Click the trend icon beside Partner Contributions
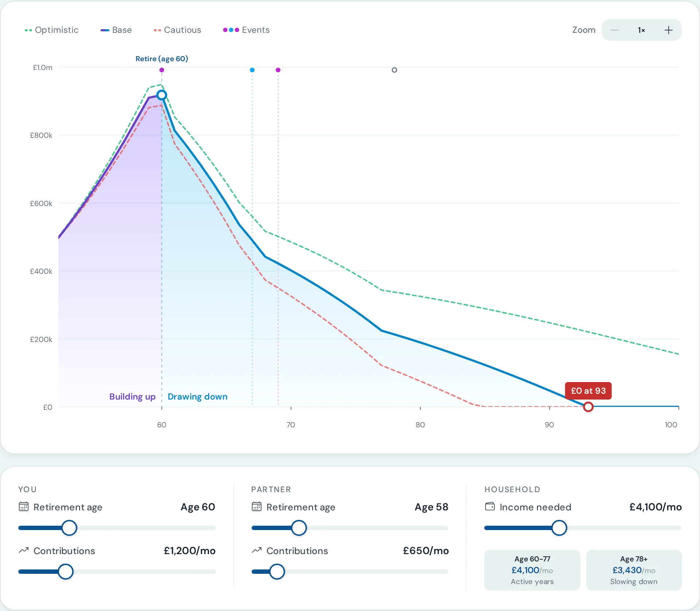 [x=257, y=550]
